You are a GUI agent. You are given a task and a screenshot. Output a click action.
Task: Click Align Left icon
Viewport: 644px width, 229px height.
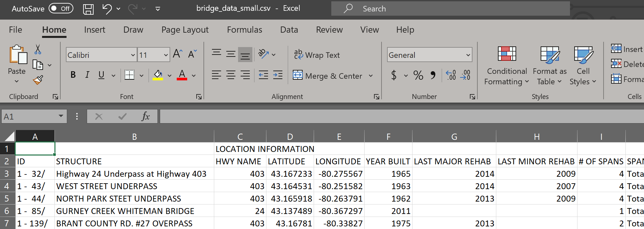(217, 75)
